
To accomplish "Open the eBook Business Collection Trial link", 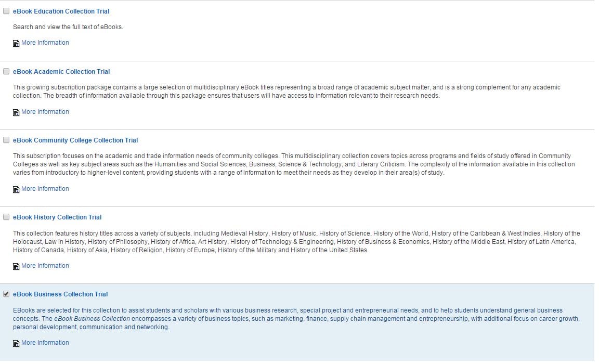I will tap(60, 294).
